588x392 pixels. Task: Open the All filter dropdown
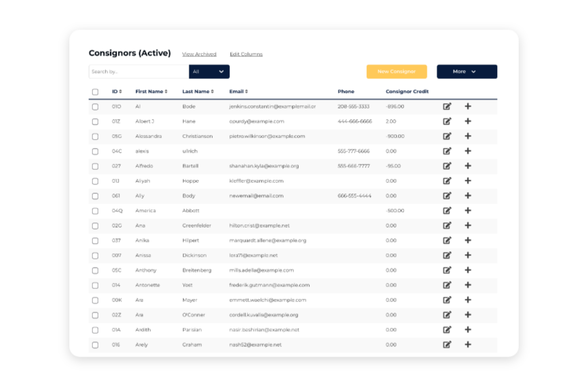(x=209, y=71)
